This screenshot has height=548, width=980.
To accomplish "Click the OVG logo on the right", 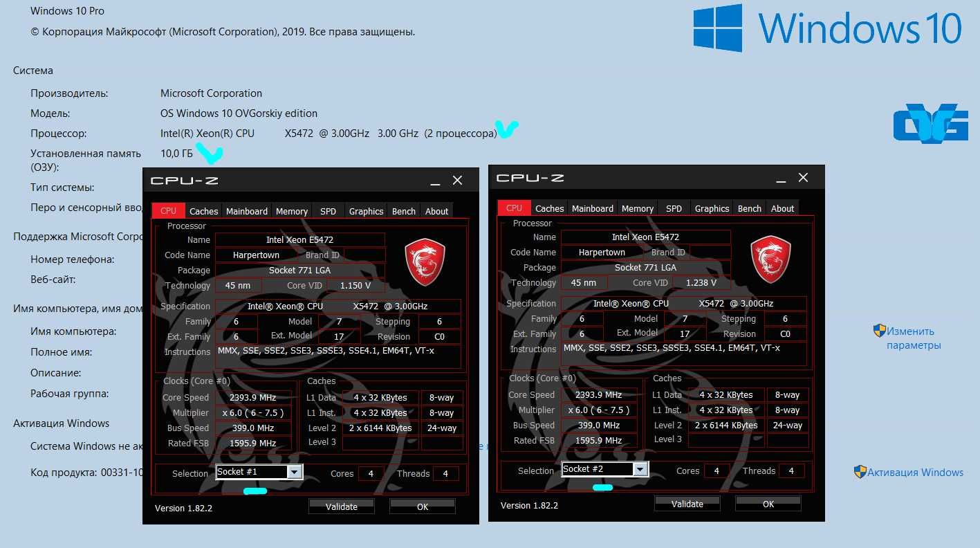I will tap(930, 124).
